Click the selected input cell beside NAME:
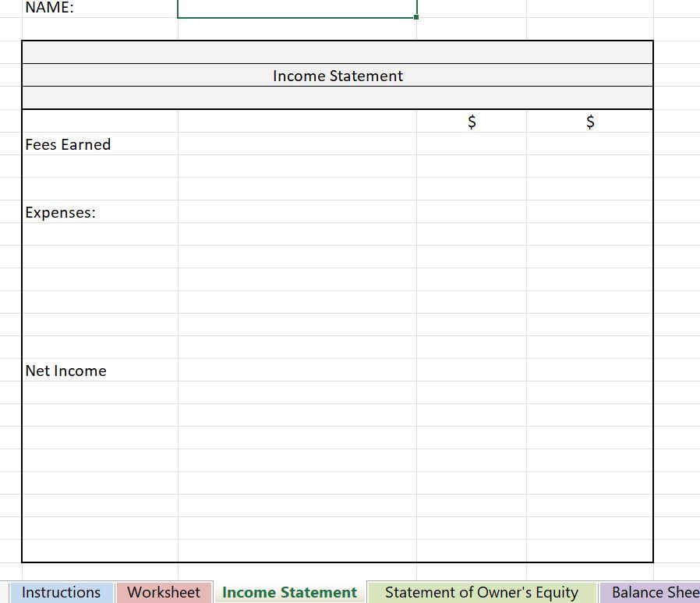The image size is (700, 603). click(297, 8)
